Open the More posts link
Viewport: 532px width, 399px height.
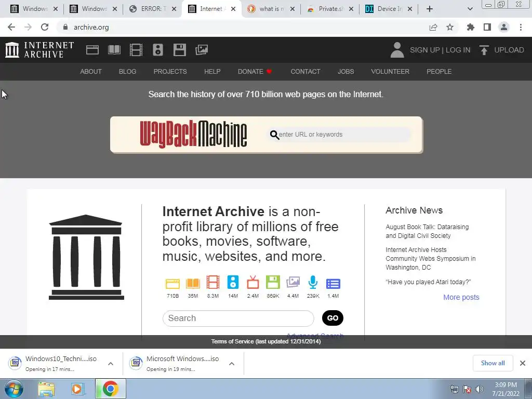pos(461,297)
